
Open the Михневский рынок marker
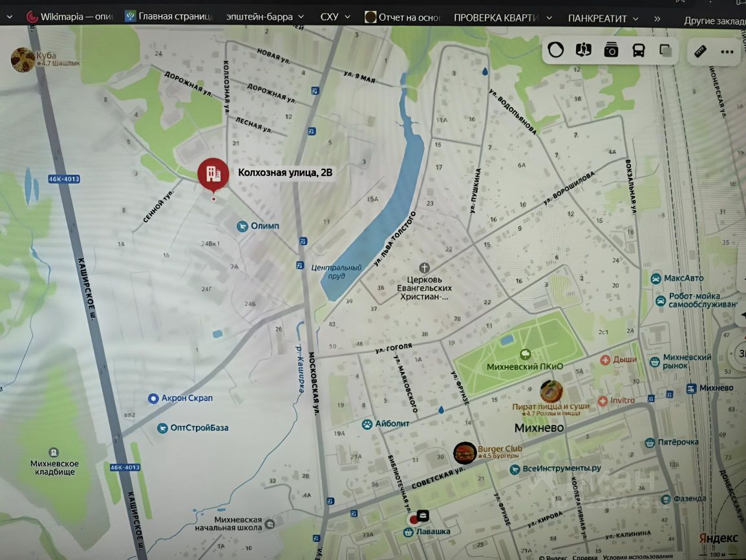tap(655, 361)
